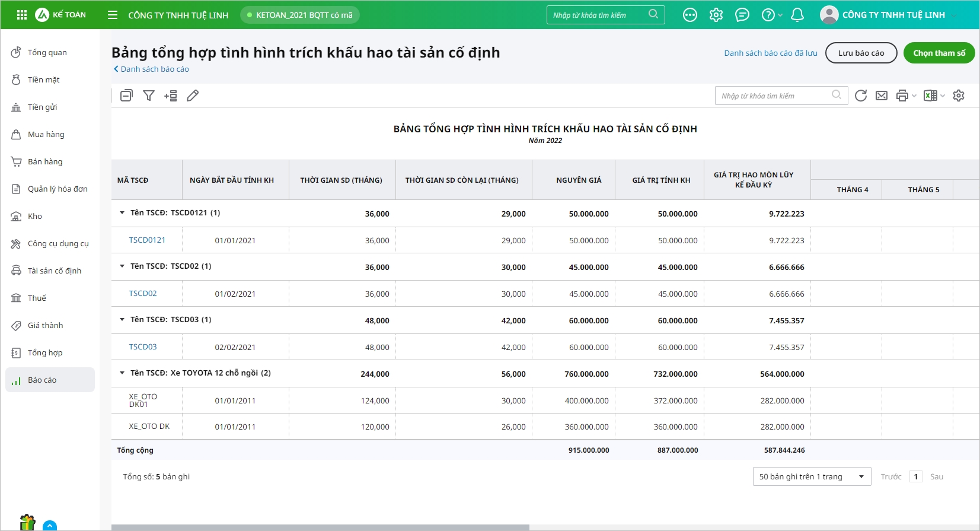Open the notifications bell
The height and width of the screenshot is (531, 980).
pos(797,15)
